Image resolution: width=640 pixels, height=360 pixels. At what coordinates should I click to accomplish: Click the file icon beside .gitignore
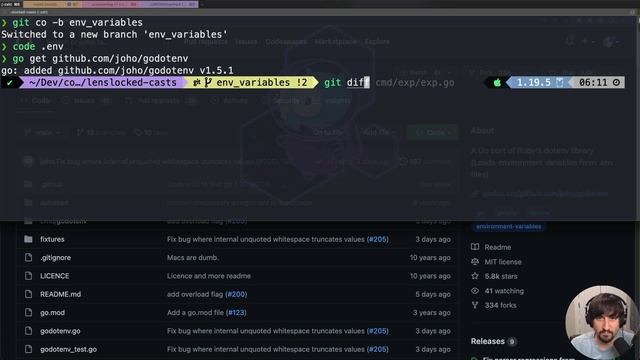point(28,258)
